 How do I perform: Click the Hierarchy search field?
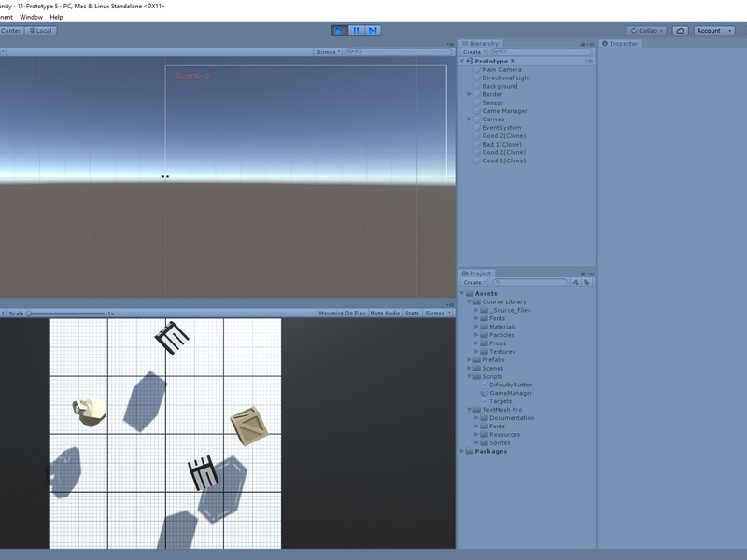coord(532,52)
